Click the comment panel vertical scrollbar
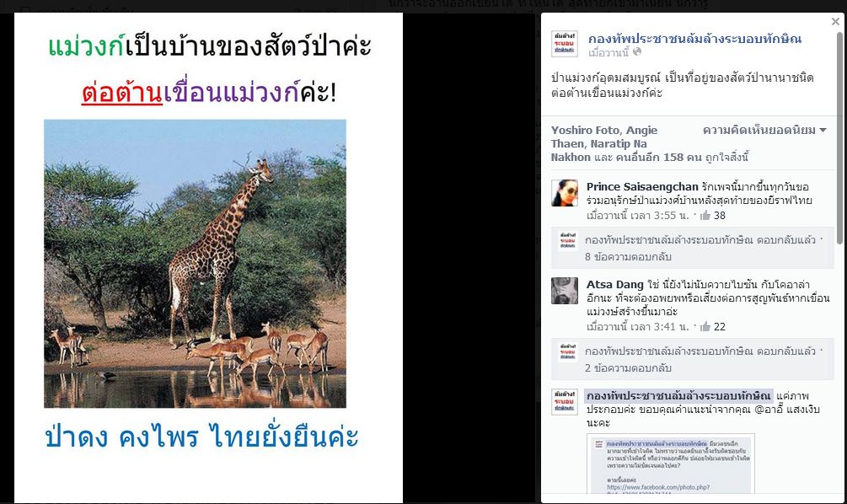This screenshot has height=504, width=847. 839,137
